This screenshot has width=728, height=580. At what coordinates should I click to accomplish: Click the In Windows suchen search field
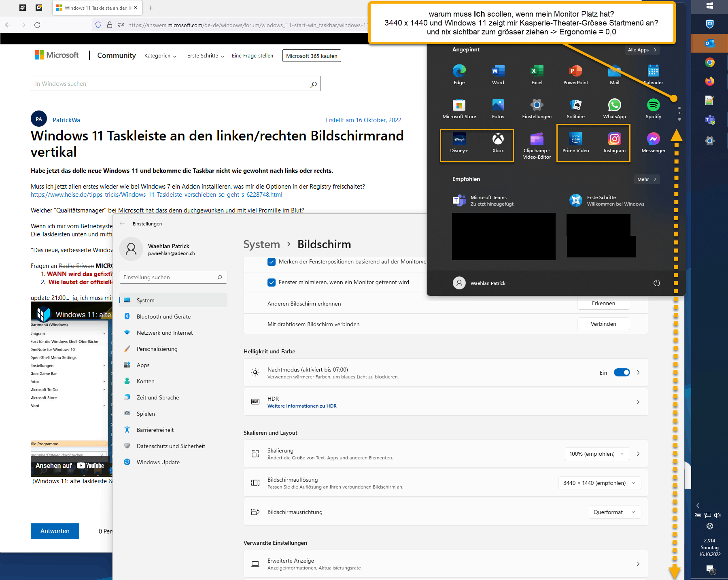click(x=175, y=84)
